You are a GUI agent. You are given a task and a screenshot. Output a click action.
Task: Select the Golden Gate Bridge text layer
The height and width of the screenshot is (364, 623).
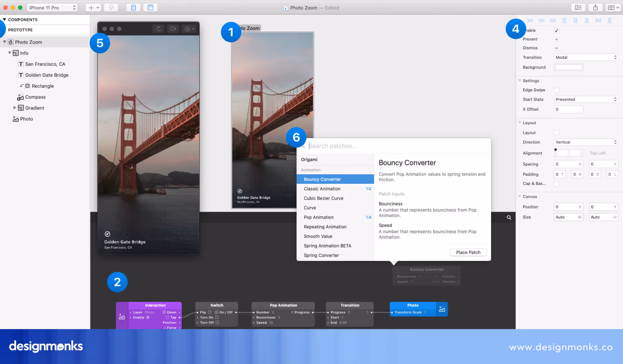pos(47,75)
